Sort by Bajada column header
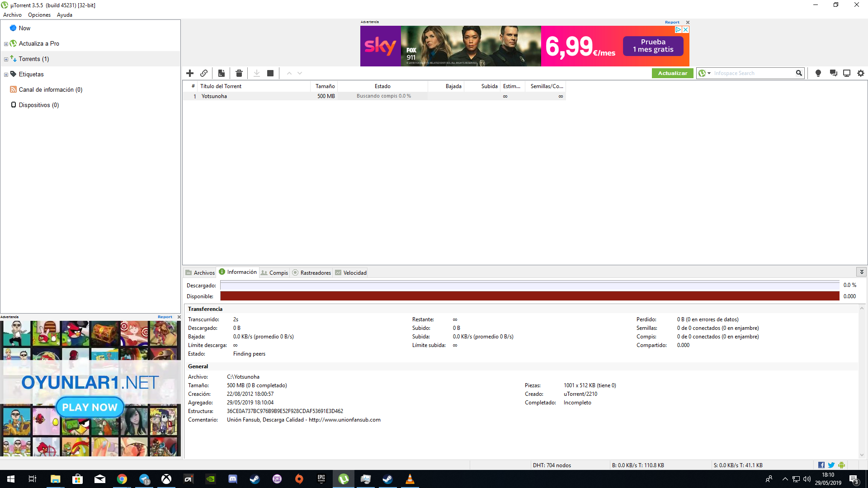This screenshot has width=868, height=488. pos(446,86)
